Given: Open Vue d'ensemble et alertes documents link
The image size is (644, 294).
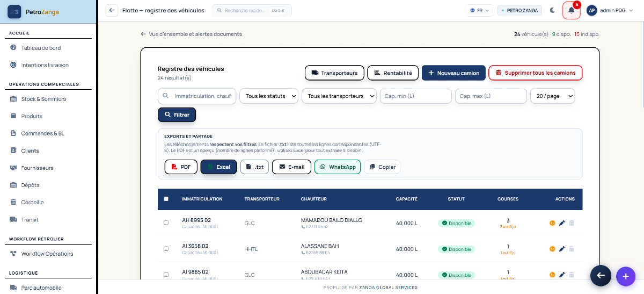Looking at the screenshot, I should 191,34.
